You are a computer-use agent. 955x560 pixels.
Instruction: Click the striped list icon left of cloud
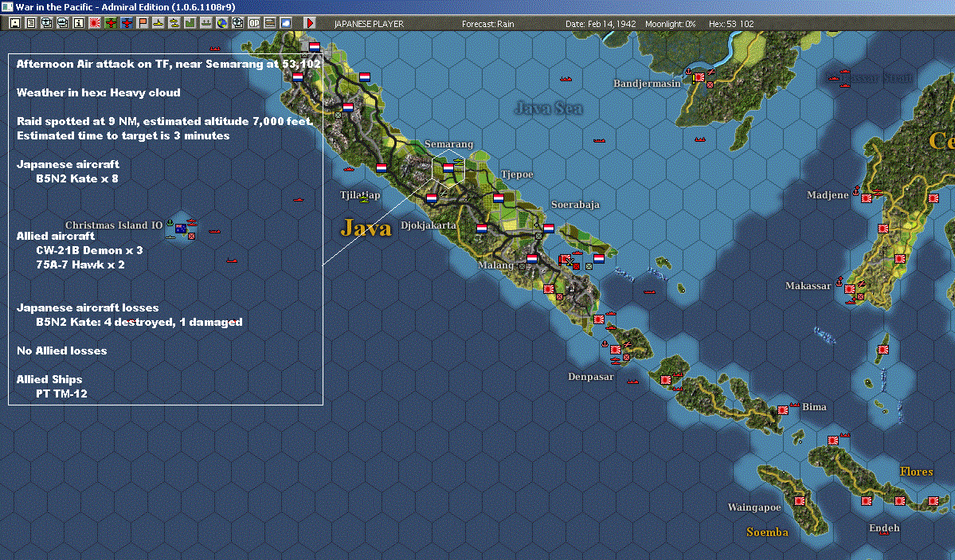click(x=270, y=23)
